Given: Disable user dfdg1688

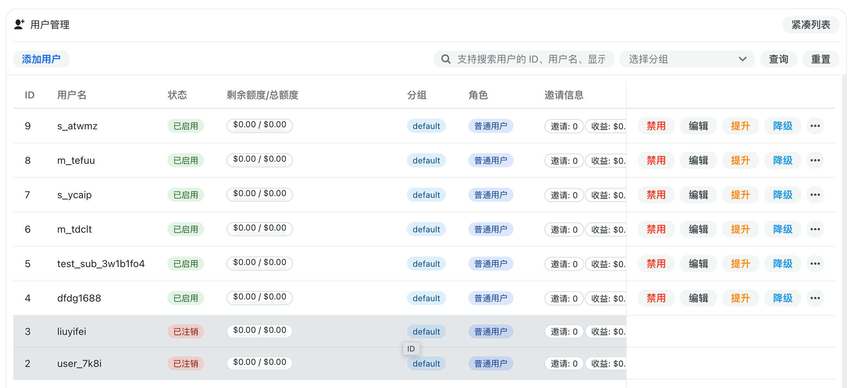Looking at the screenshot, I should click(x=656, y=298).
